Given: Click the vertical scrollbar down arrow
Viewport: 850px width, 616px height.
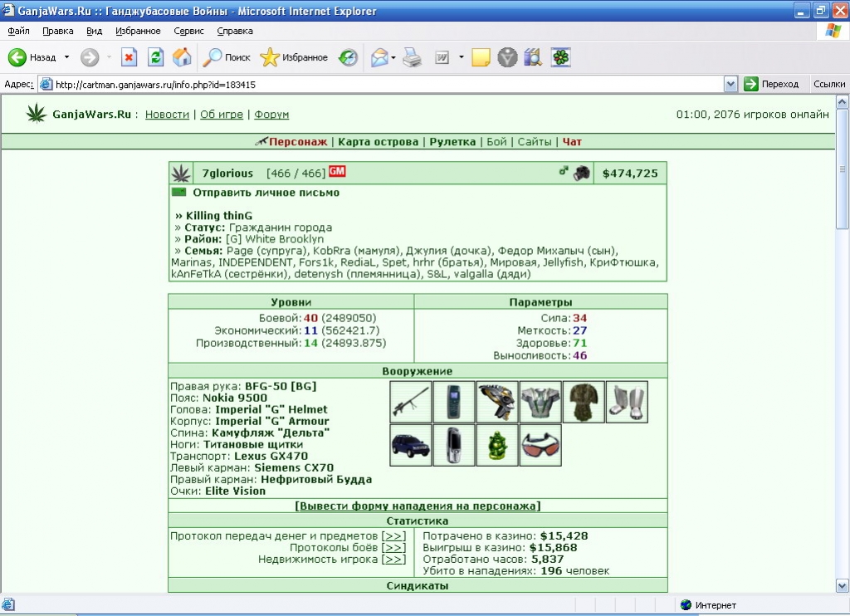Looking at the screenshot, I should pos(842,585).
